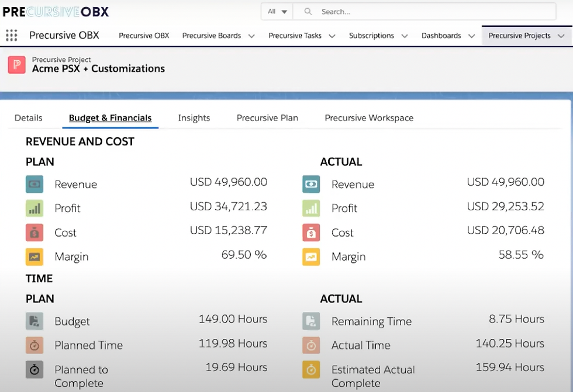Click the Actual Time value 140.25 Hours
Viewport: 573px width, 392px height.
click(510, 343)
